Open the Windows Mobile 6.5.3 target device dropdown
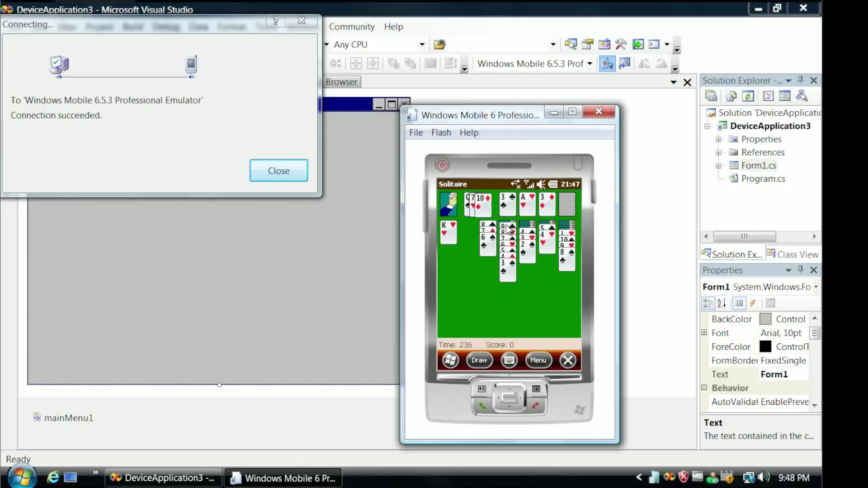868x488 pixels. click(590, 64)
